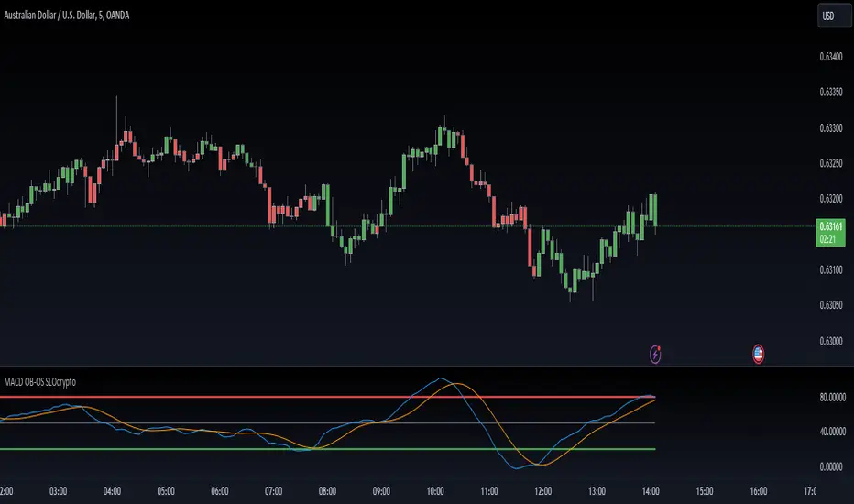Click the 14:00 time axis label
854x504 pixels.
point(651,491)
